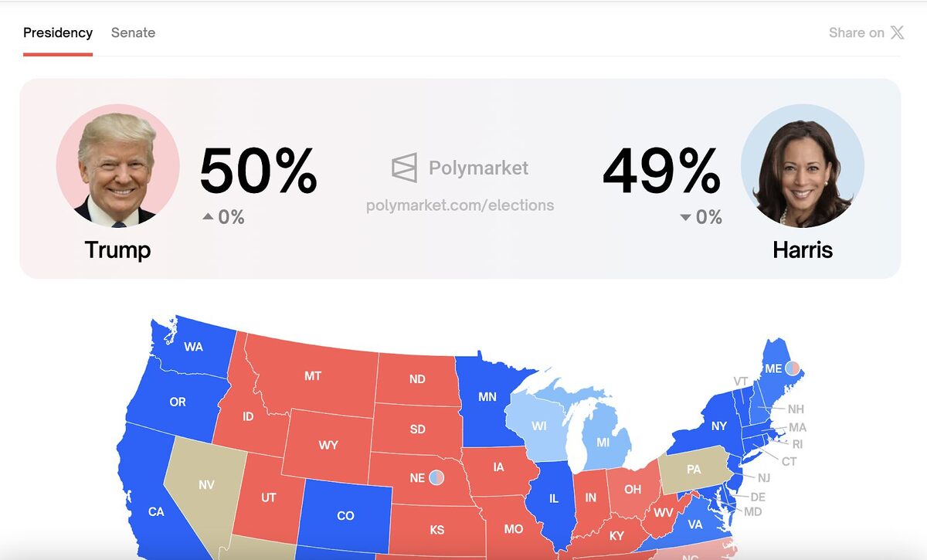Click the up arrow under Trump's 50%

tap(208, 217)
